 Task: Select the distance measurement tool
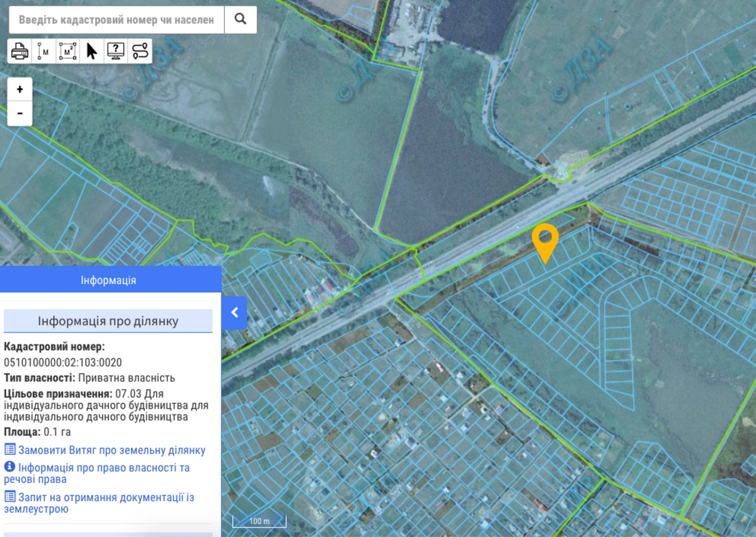pyautogui.click(x=43, y=51)
